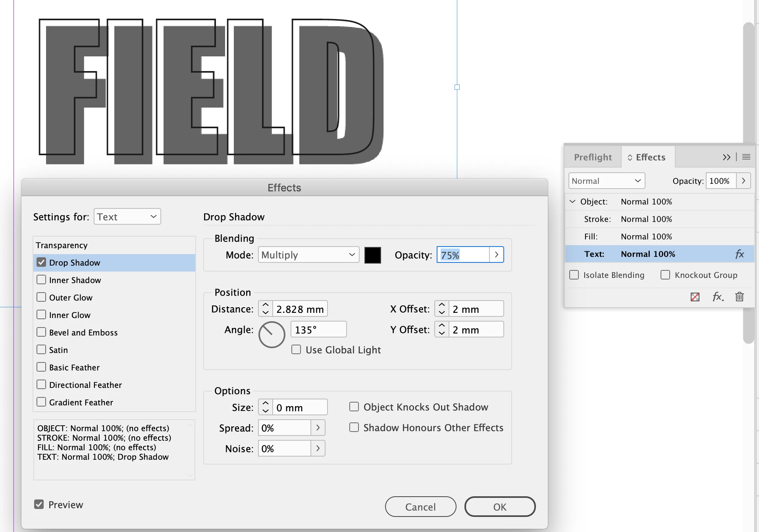759x532 pixels.
Task: Collapse the panel with the double-arrow icon
Action: point(727,157)
